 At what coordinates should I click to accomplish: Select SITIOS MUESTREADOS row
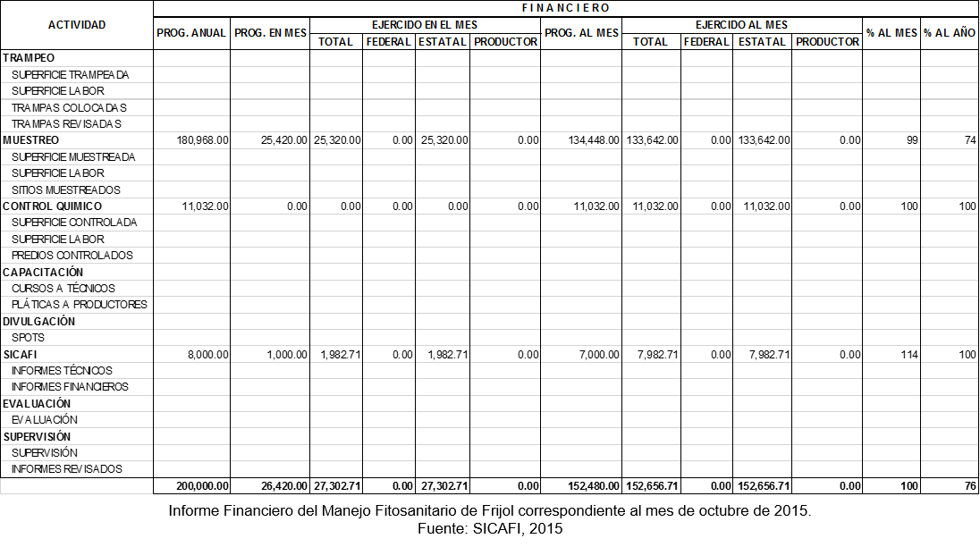point(65,190)
